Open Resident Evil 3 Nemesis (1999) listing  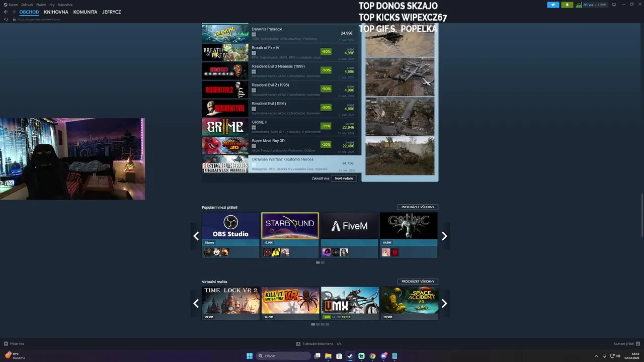[x=281, y=71]
